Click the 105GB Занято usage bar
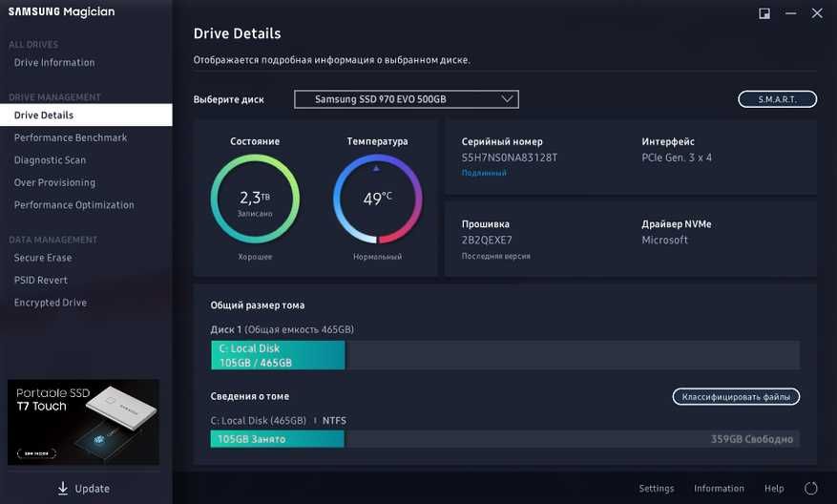This screenshot has height=504, width=837. pos(277,439)
